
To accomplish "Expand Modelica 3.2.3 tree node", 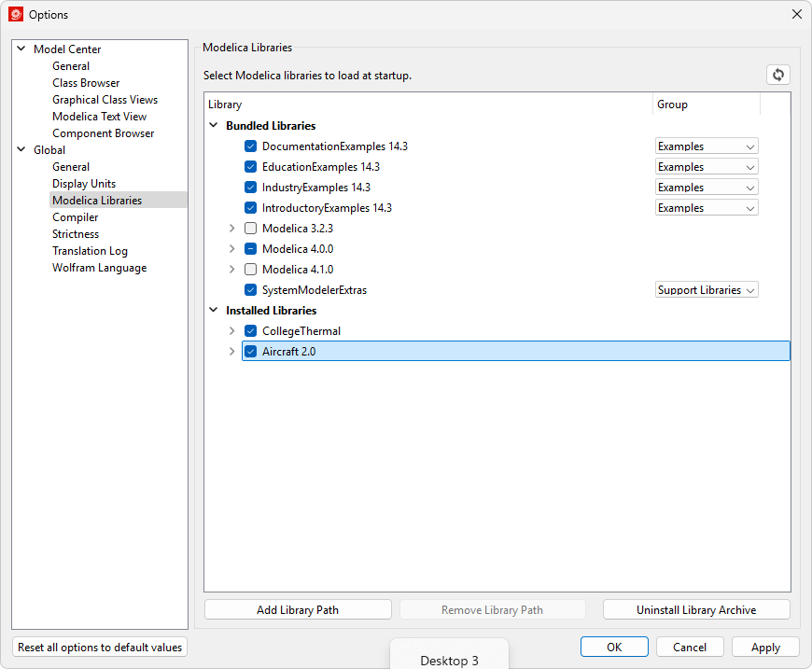I will point(232,229).
